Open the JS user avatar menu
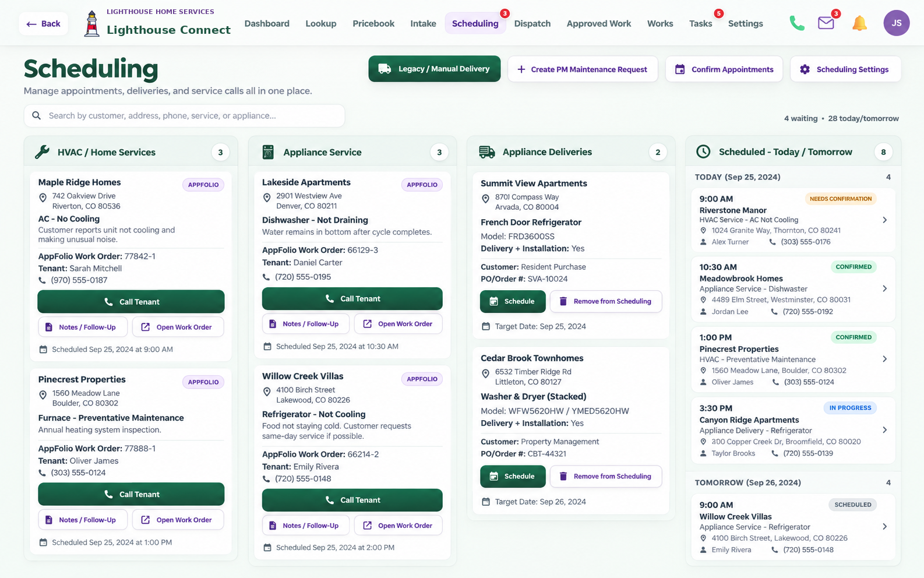Image resolution: width=924 pixels, height=578 pixels. click(x=897, y=23)
